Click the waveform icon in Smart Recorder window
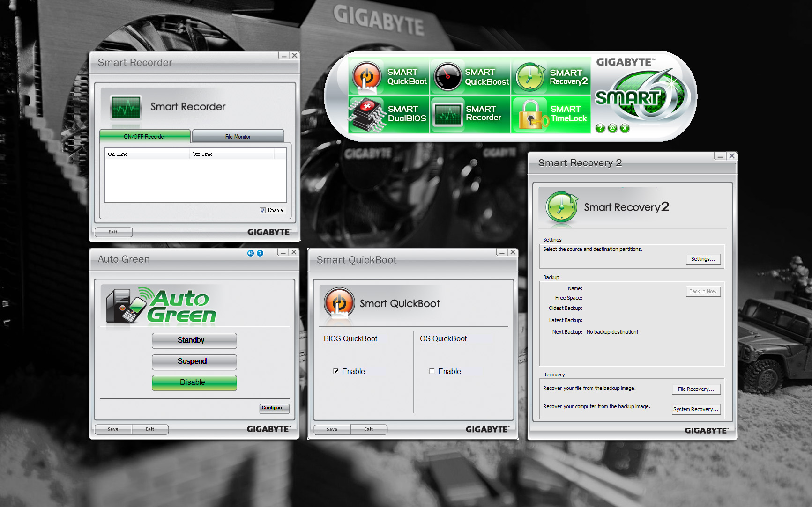 point(126,108)
